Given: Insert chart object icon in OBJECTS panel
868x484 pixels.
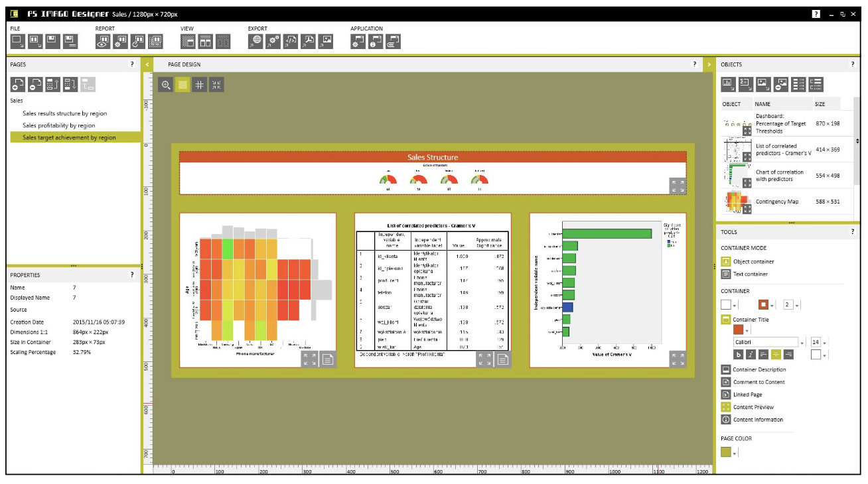Looking at the screenshot, I should point(729,84).
